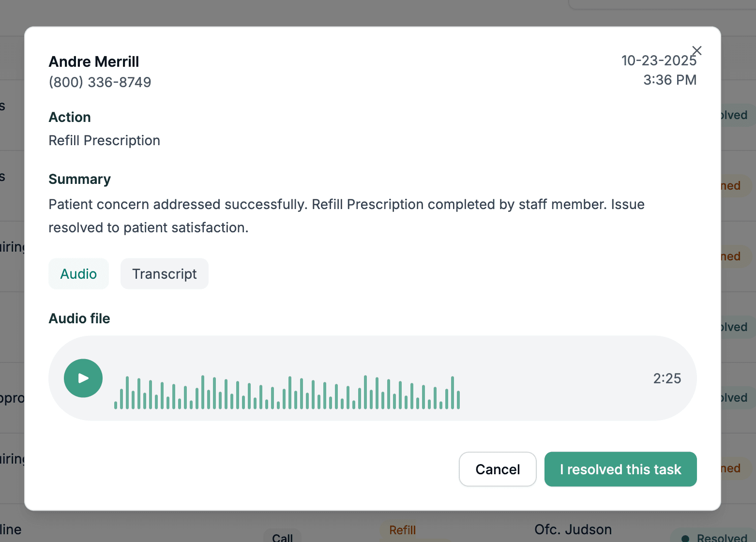Click the Call tag in background row
The height and width of the screenshot is (542, 756).
coord(282,537)
